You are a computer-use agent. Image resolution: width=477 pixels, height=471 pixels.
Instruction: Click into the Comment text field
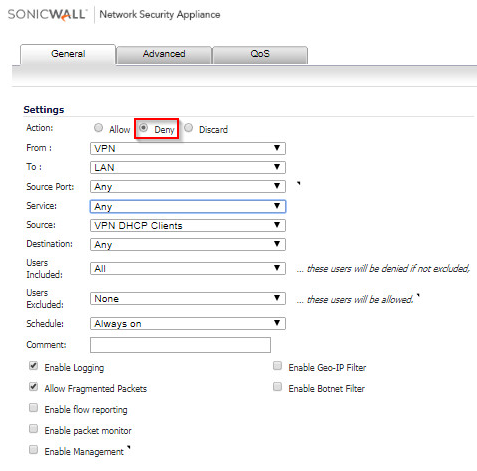(180, 345)
